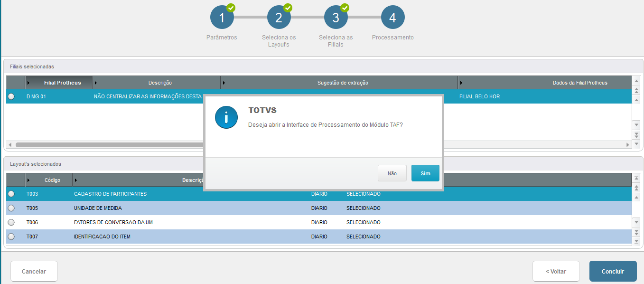Viewport: 644px width, 284px height.
Task: Click NÃO CENTRALIZAR AS INFORMAÇÕES DESTA cell
Action: coord(148,96)
